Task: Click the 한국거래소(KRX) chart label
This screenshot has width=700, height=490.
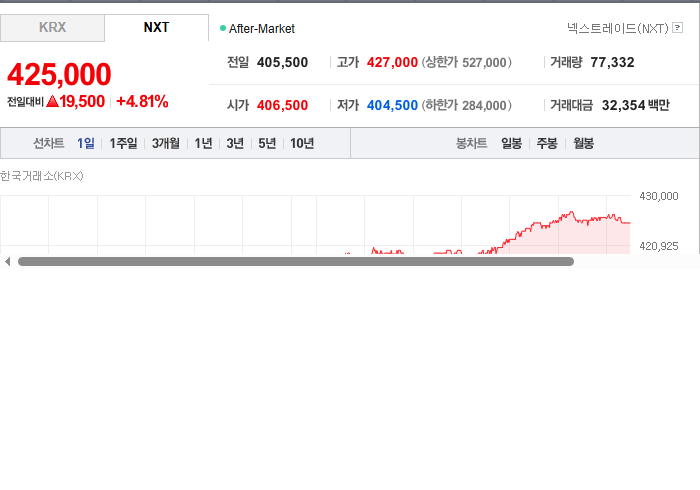Action: [42, 176]
